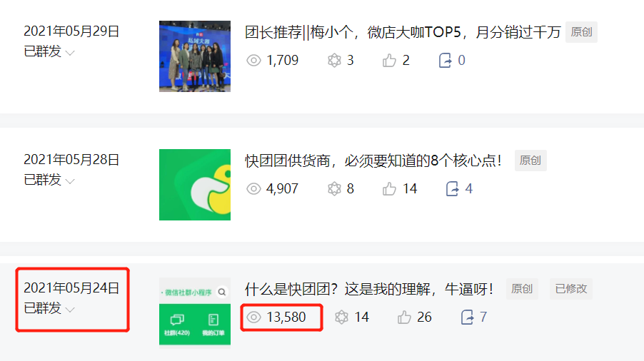Click the eye views icon showing 4,907

[254, 188]
